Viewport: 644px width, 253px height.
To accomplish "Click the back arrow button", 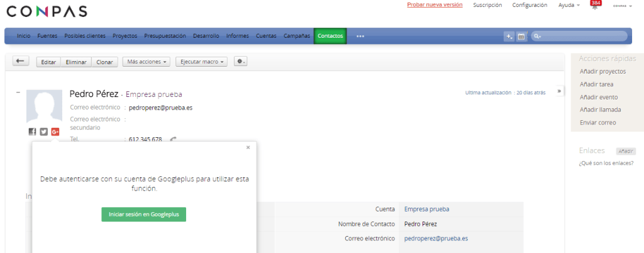I will pos(20,61).
